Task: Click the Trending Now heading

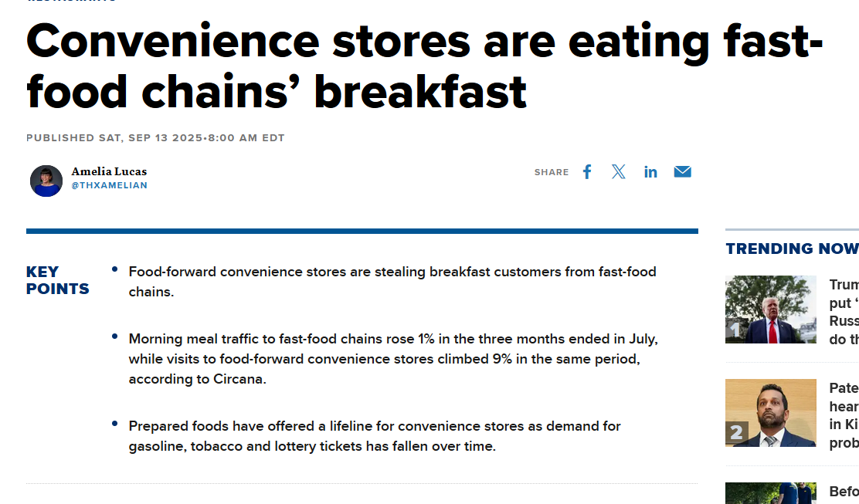Action: pyautogui.click(x=792, y=249)
